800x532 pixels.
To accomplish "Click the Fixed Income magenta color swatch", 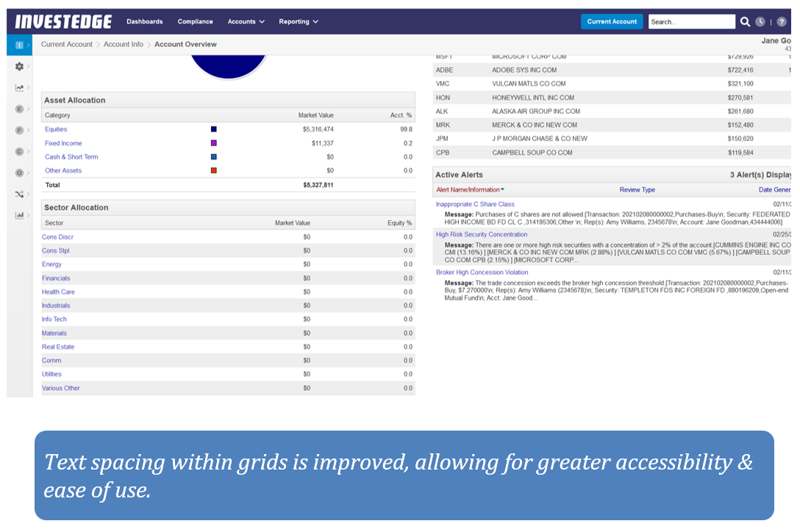I will coord(214,143).
